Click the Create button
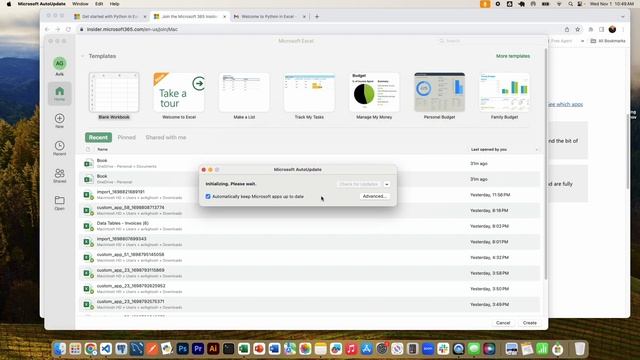Screen dimensions: 640x360 [x=530, y=323]
